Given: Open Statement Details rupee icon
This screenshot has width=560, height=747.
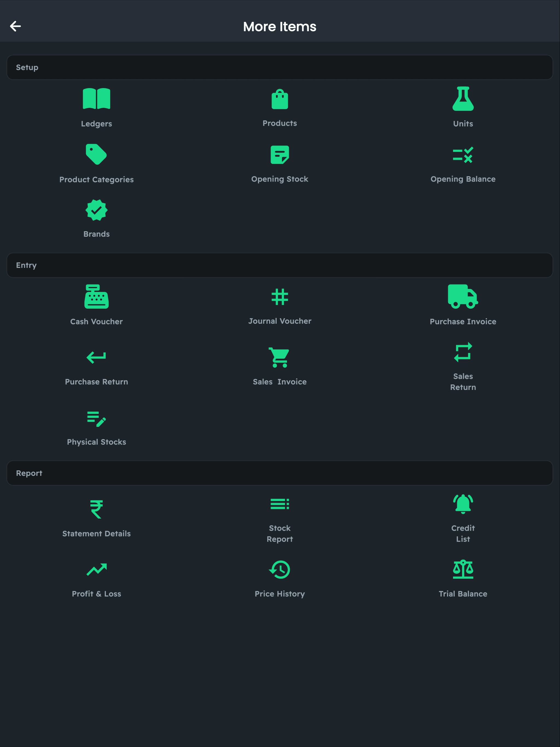Looking at the screenshot, I should coord(97,509).
